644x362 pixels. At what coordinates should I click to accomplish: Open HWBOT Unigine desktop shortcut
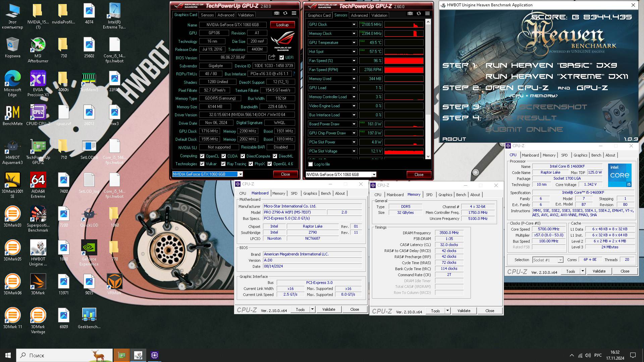point(38,253)
